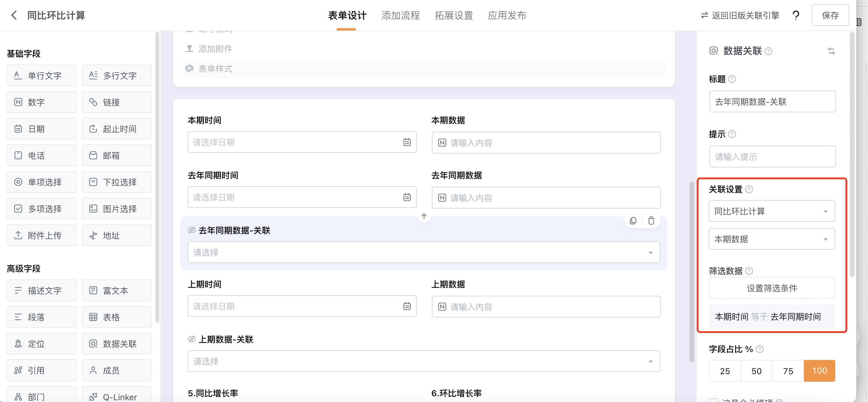
Task: Click the help icon next to 筛选数据
Action: click(x=749, y=271)
